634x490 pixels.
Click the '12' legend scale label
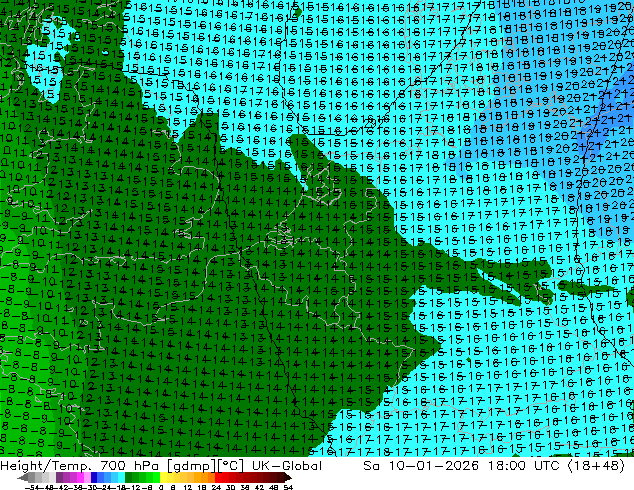(x=187, y=487)
